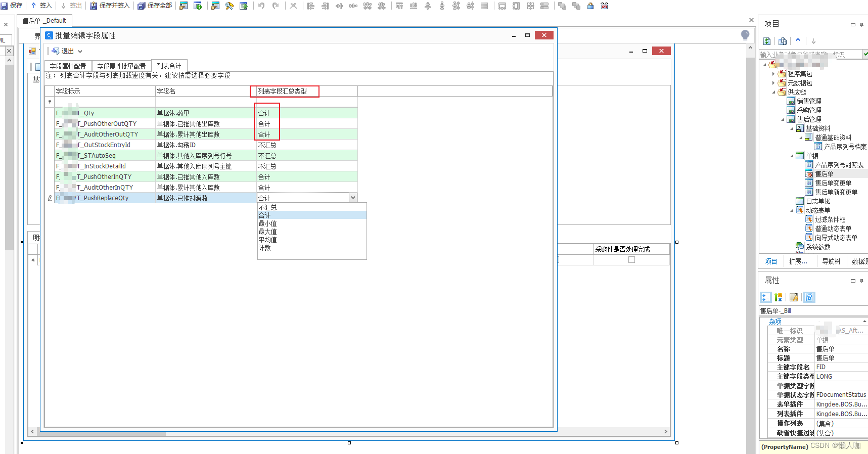Expand the 元数据包 tree node
Screen dimensions: 868x454
[773, 83]
